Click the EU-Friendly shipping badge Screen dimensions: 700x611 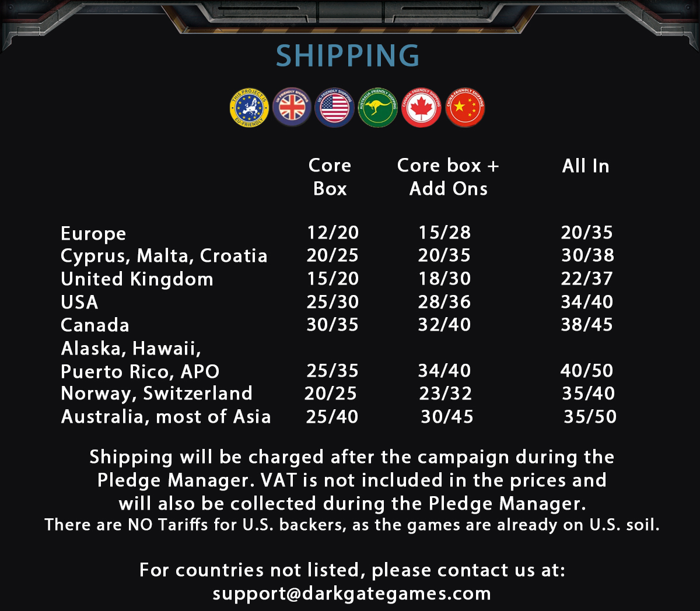pyautogui.click(x=250, y=108)
